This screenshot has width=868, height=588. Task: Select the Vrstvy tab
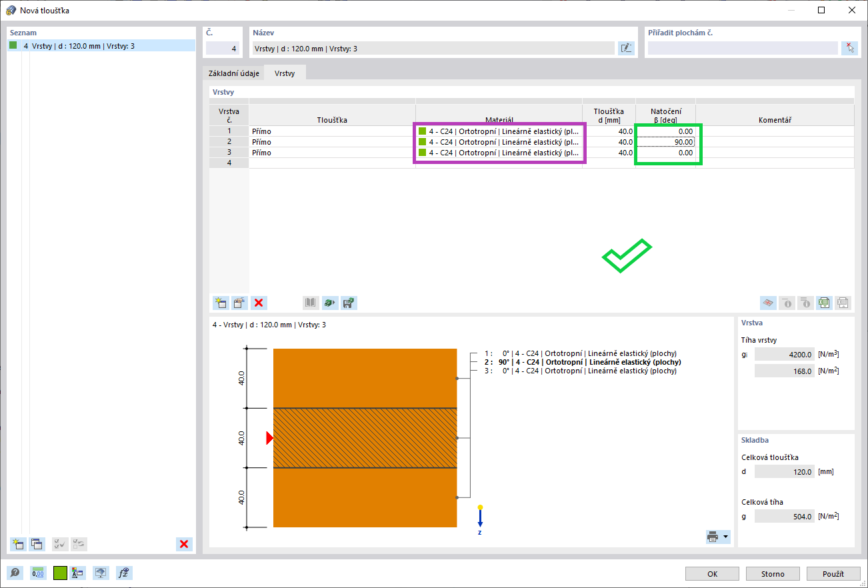(x=285, y=73)
